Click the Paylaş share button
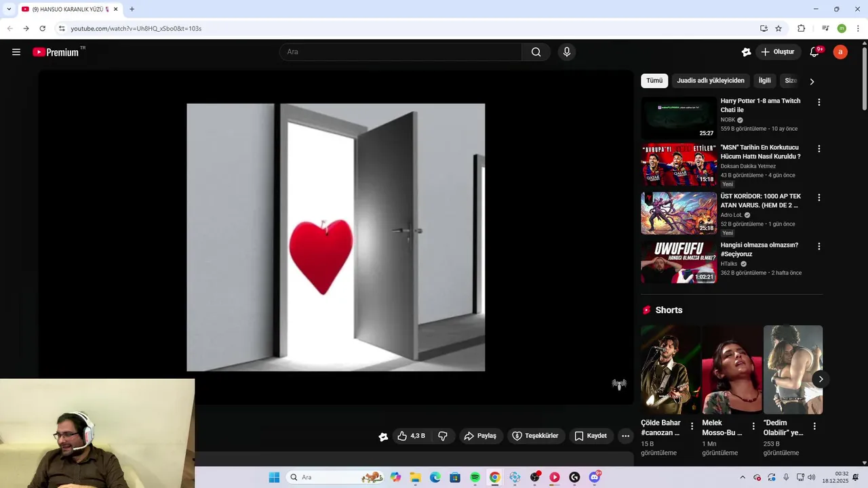868x488 pixels. click(x=480, y=436)
